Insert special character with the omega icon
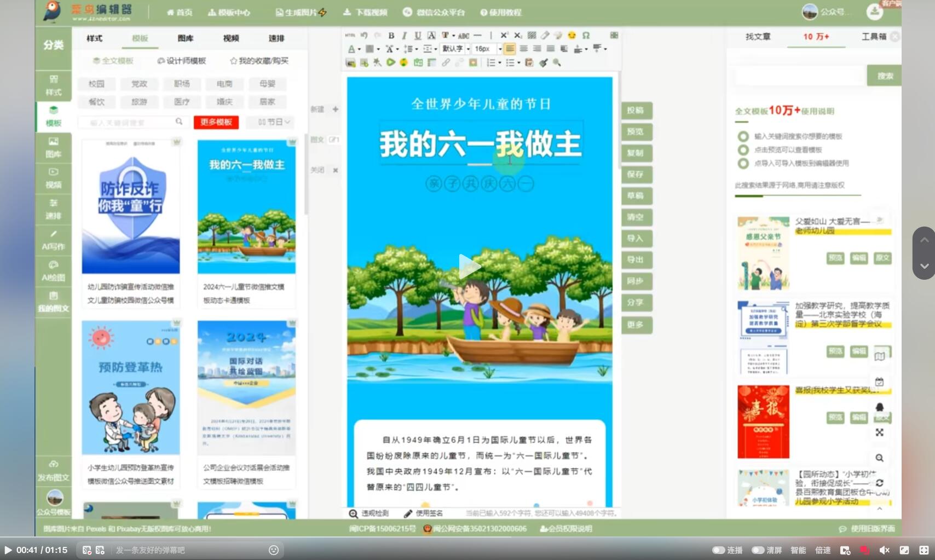Screen dimensions: 935x560 586,36
